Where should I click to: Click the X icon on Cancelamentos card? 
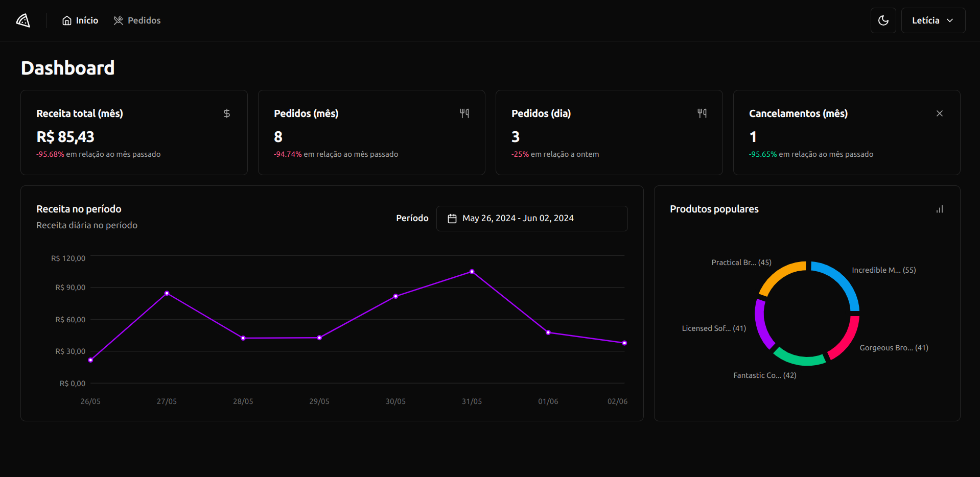click(939, 113)
